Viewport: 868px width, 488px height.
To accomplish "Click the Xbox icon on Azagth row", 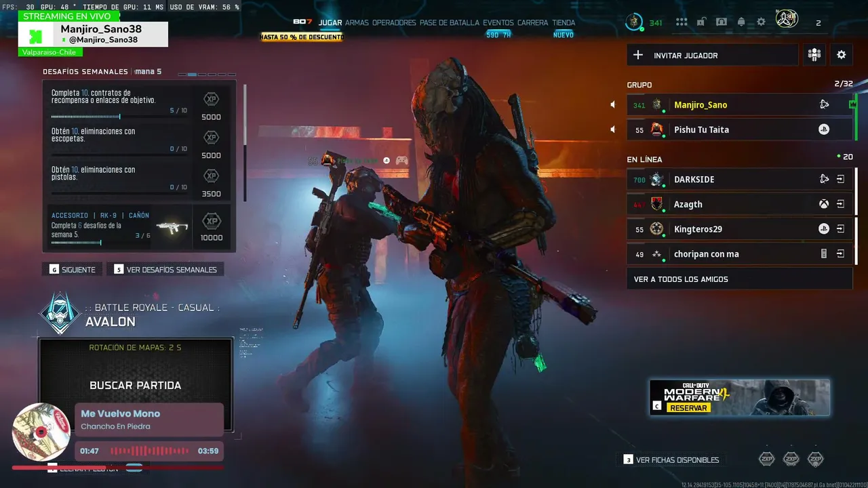I will click(824, 204).
